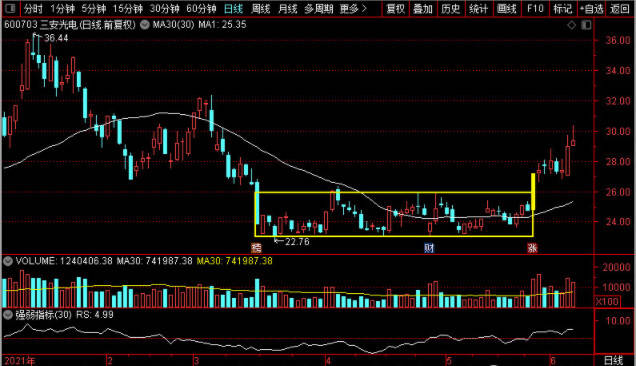Open the red 涨 event marker

532,248
